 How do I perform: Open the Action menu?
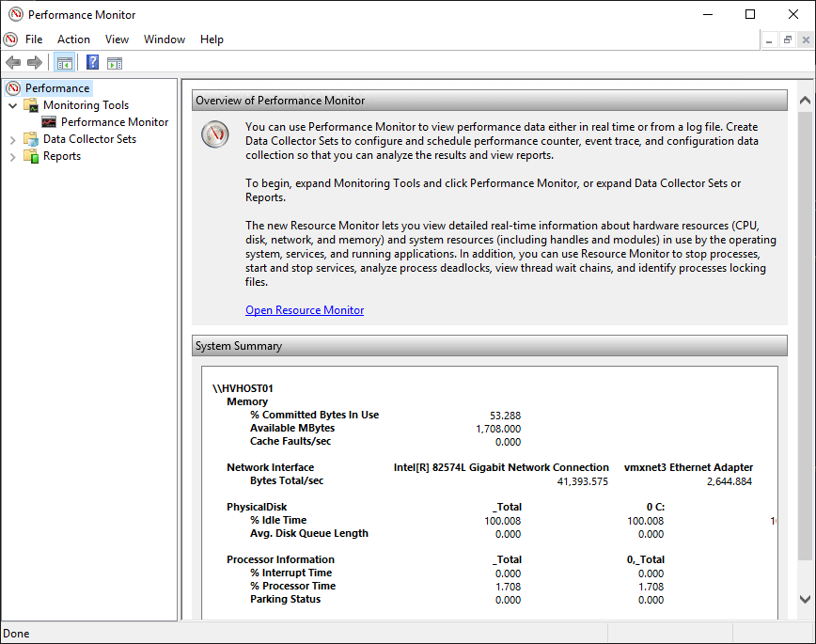(73, 39)
